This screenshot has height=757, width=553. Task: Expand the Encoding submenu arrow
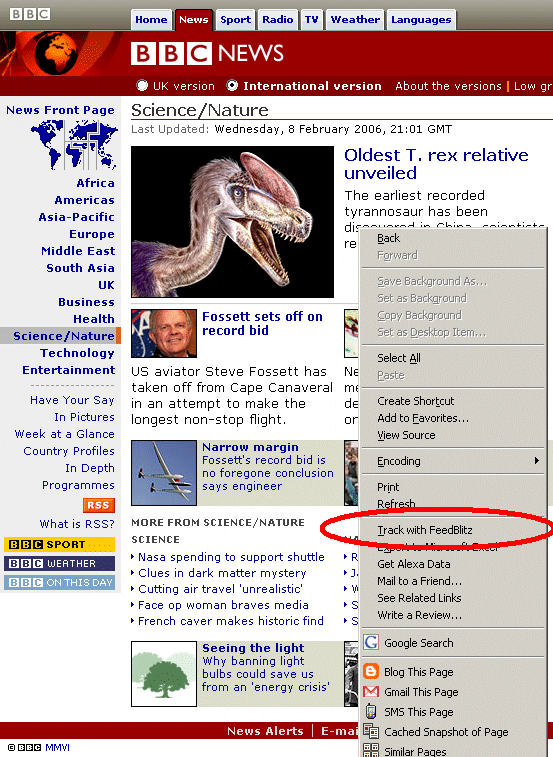(537, 461)
